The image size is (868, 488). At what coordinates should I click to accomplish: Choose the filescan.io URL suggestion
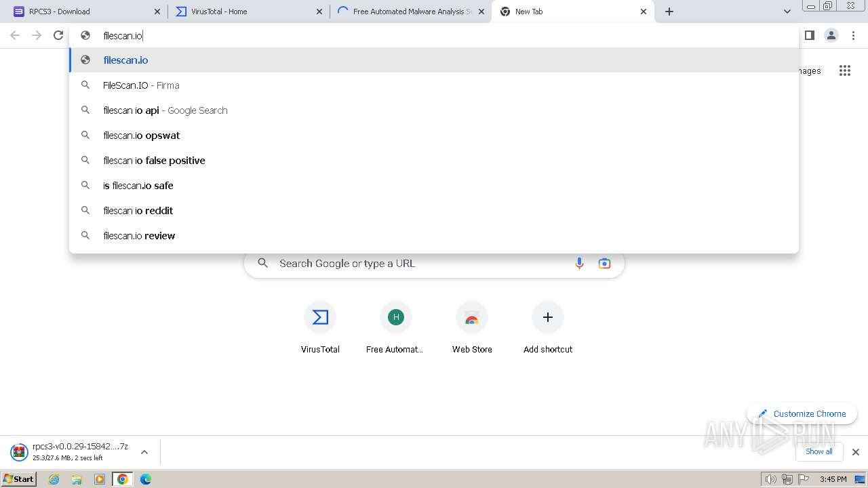click(434, 60)
